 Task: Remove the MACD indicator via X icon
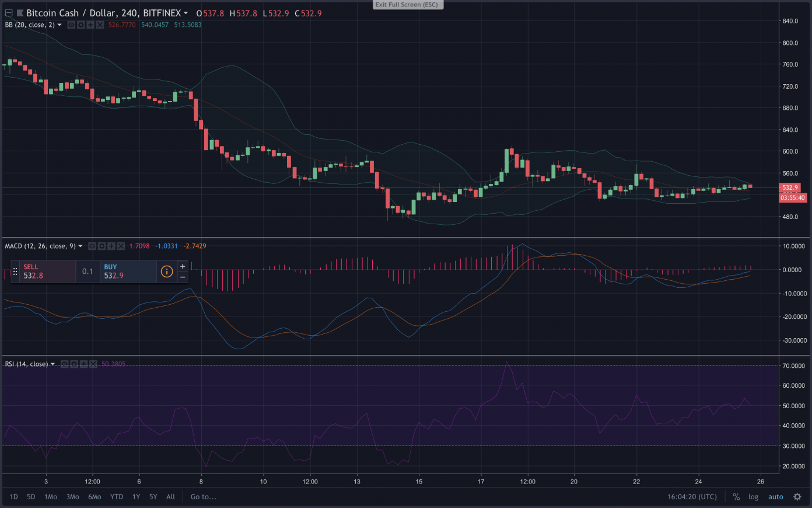click(121, 246)
